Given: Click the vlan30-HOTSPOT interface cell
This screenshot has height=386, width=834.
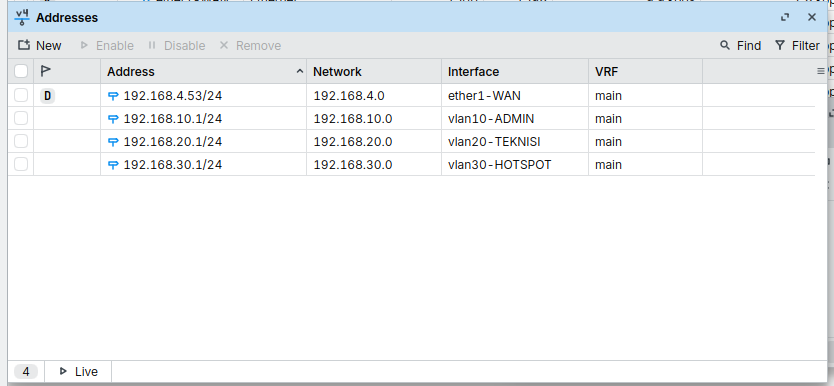Looking at the screenshot, I should [x=515, y=165].
